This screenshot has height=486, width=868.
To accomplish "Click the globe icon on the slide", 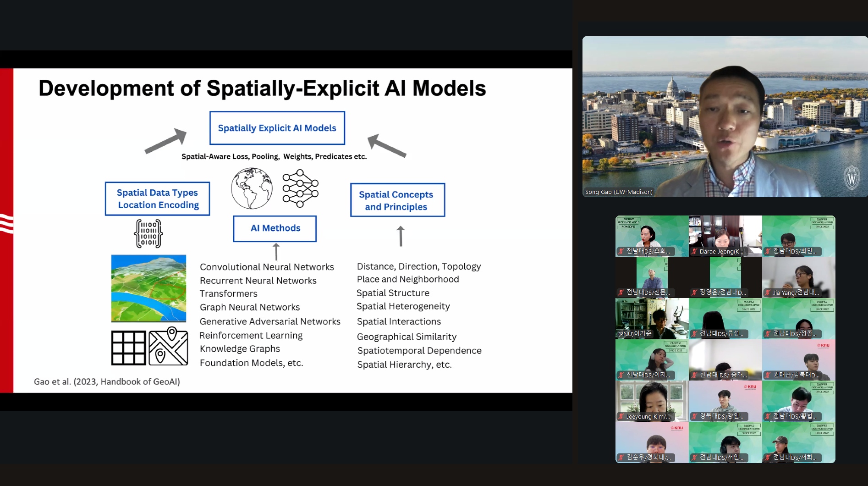I will tap(252, 188).
